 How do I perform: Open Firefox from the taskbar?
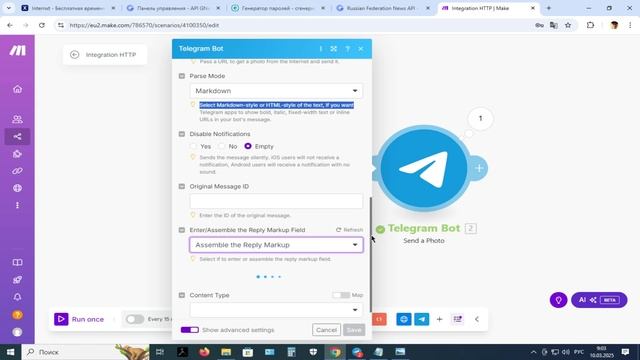[x=204, y=352]
